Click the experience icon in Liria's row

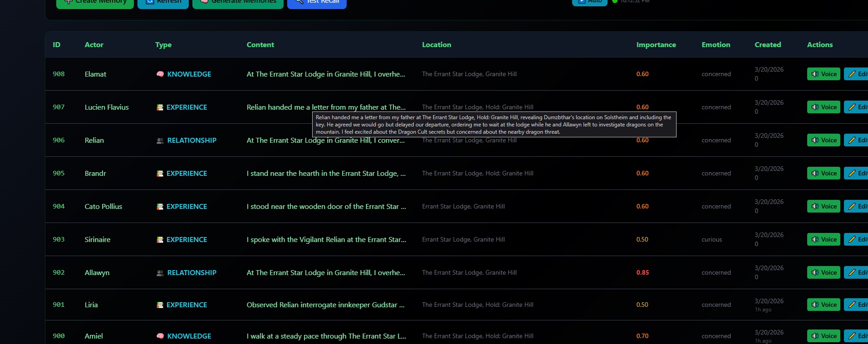click(160, 305)
